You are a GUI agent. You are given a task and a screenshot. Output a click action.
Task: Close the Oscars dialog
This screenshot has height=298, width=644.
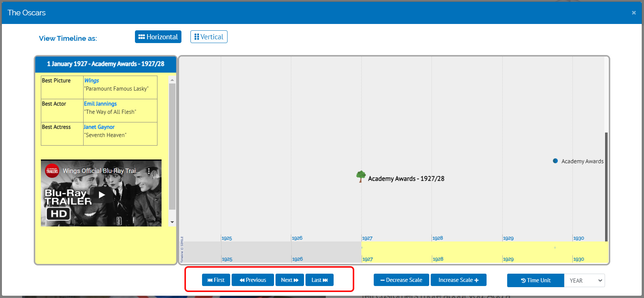(634, 13)
